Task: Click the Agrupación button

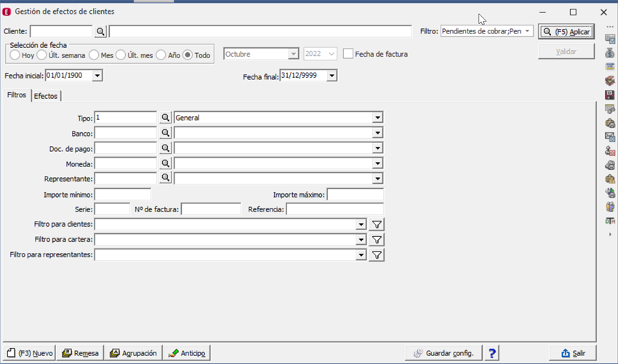Action: [x=133, y=353]
